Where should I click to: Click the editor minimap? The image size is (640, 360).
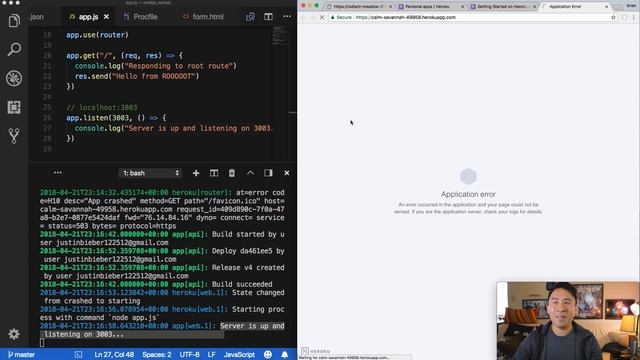pyautogui.click(x=280, y=37)
